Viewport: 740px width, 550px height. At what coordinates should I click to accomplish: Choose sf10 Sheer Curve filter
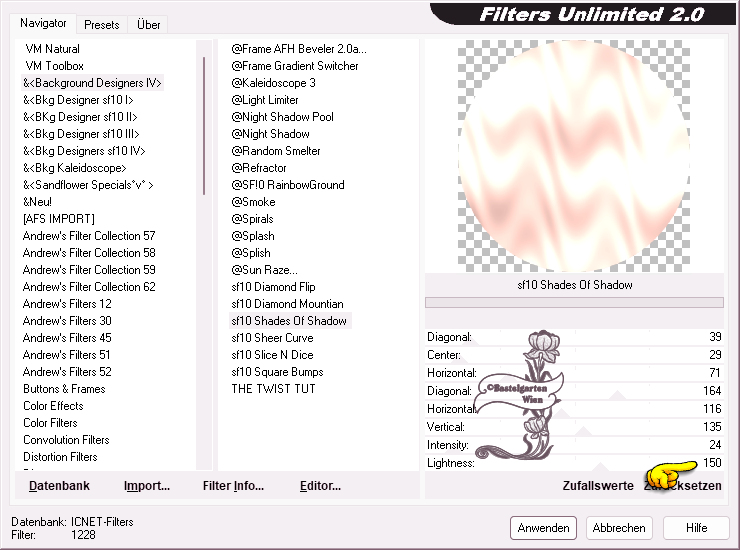tap(272, 338)
